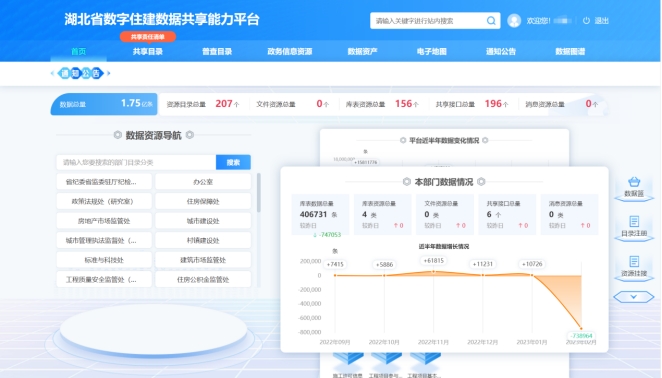The image size is (662, 378).
Task: Click the blue 搜索 button
Action: pyautogui.click(x=233, y=162)
